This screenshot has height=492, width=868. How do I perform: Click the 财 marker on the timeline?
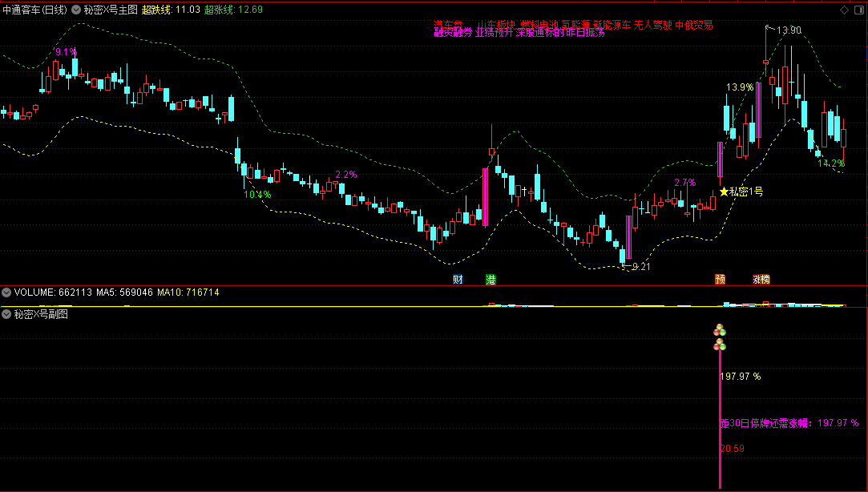[x=458, y=280]
